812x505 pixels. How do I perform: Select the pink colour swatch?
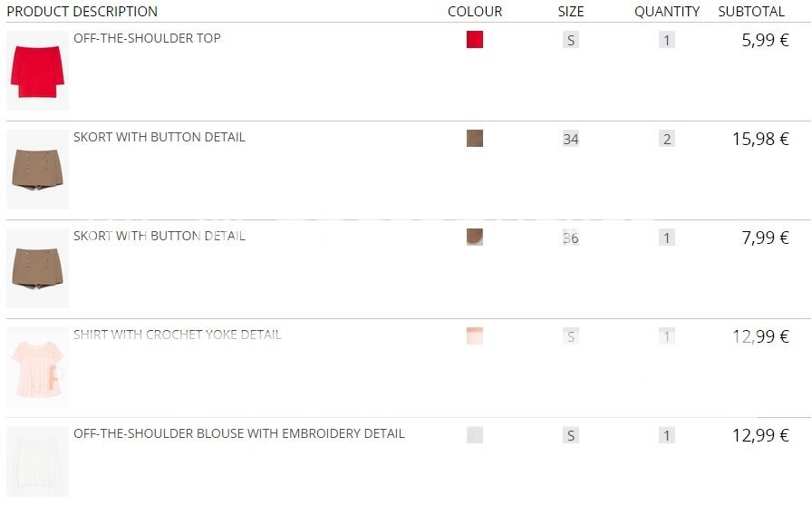tap(475, 336)
